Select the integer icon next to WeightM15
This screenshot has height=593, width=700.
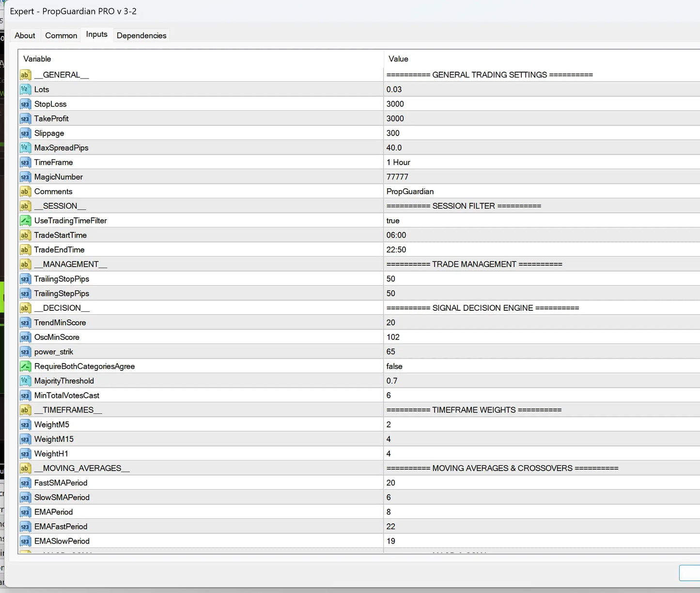(25, 439)
